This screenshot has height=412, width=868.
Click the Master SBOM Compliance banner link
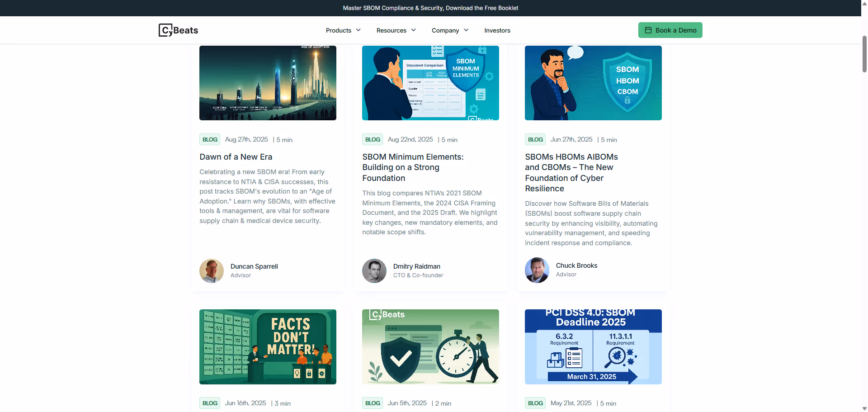[430, 8]
